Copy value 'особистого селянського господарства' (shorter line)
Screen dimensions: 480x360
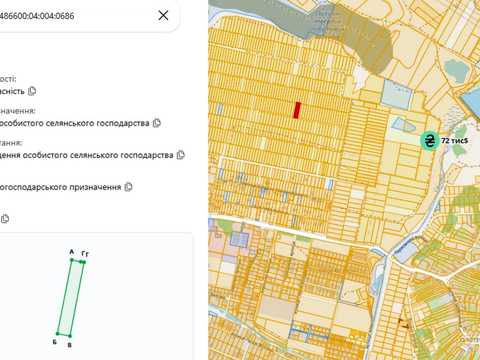tap(157, 123)
